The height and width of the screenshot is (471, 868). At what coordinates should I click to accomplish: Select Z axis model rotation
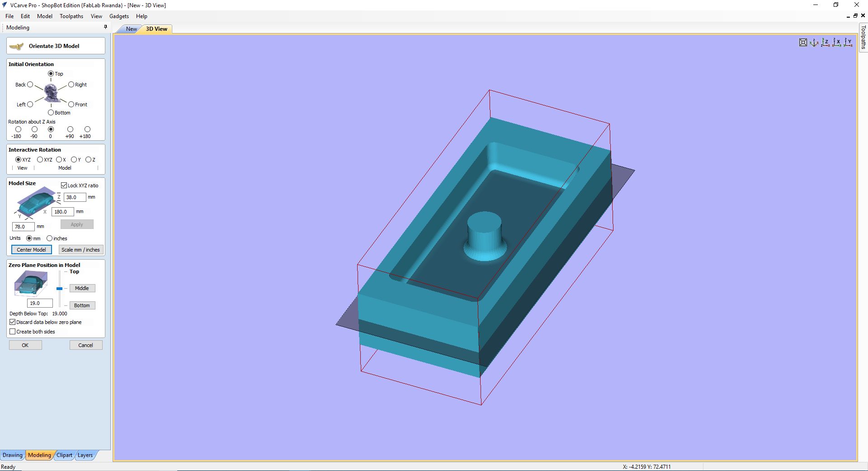(x=88, y=160)
